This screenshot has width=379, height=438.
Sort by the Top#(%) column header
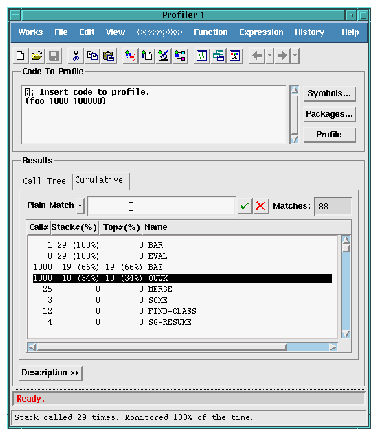121,227
